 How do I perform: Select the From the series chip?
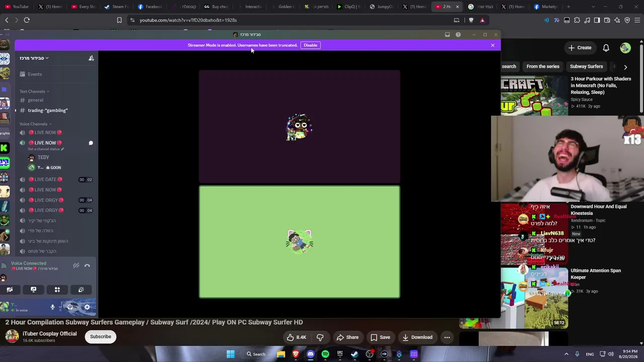pos(543,66)
